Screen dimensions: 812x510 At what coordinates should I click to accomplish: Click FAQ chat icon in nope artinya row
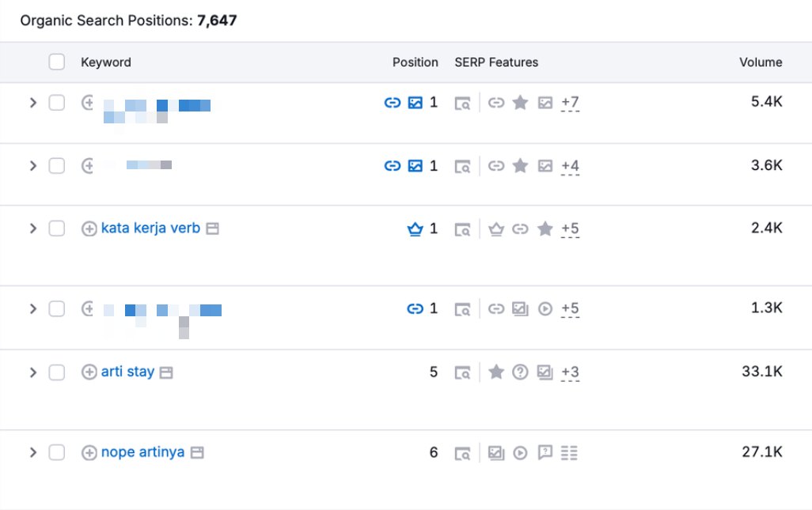pyautogui.click(x=545, y=452)
